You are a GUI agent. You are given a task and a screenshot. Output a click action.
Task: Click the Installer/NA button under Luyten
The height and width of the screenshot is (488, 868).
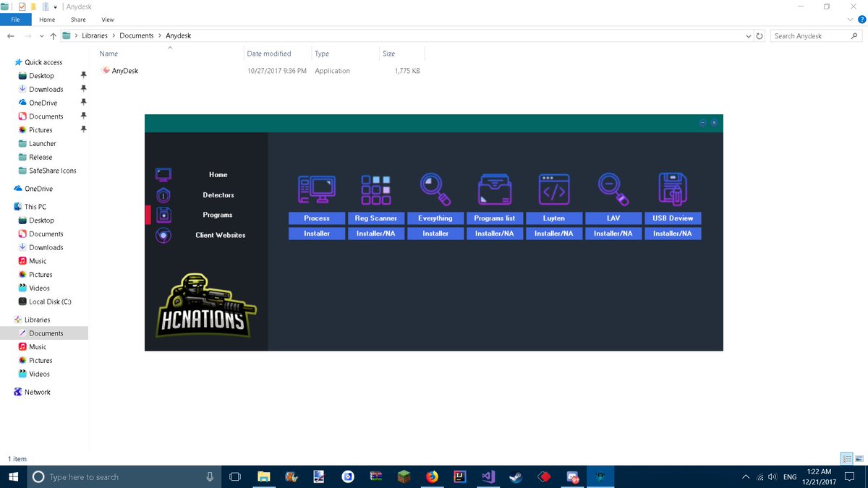[554, 234]
